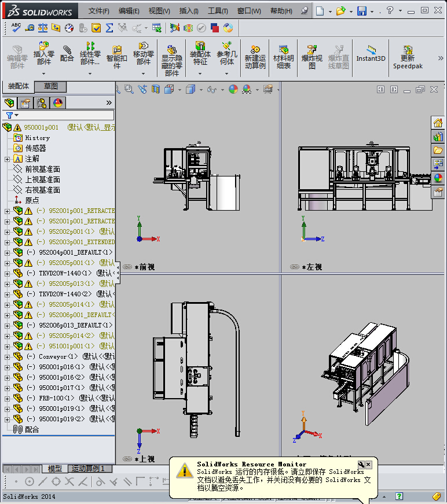Select the Mate (配合) tool

(x=67, y=53)
